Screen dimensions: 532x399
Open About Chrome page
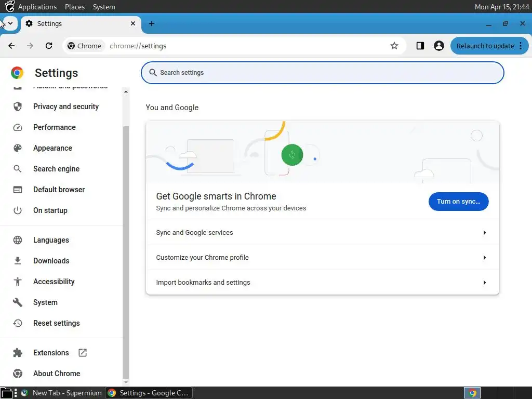pos(57,374)
